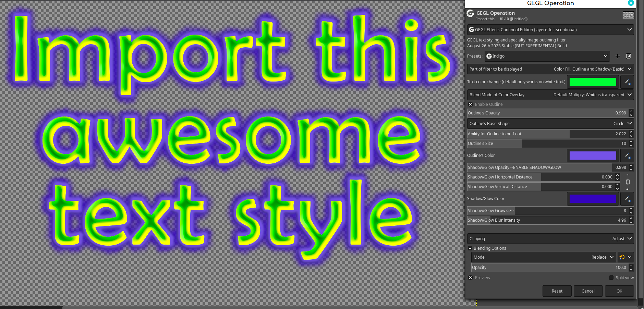Click the green text color swatch
Viewport: 644px width, 309px height.
click(593, 82)
